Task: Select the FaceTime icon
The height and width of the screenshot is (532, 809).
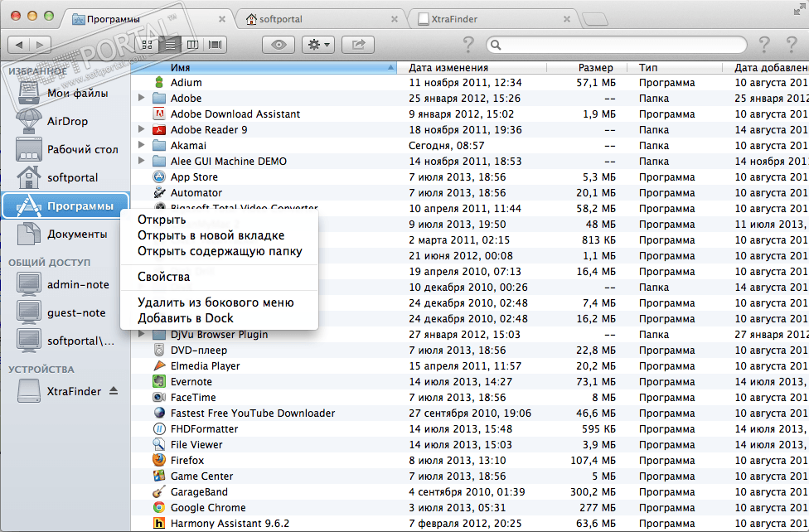Action: tap(159, 397)
